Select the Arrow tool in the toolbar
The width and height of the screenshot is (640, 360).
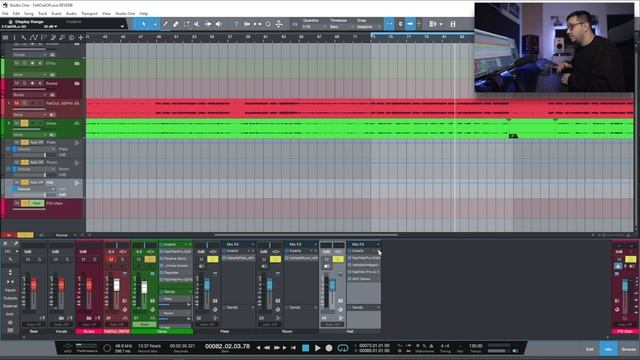[144, 24]
